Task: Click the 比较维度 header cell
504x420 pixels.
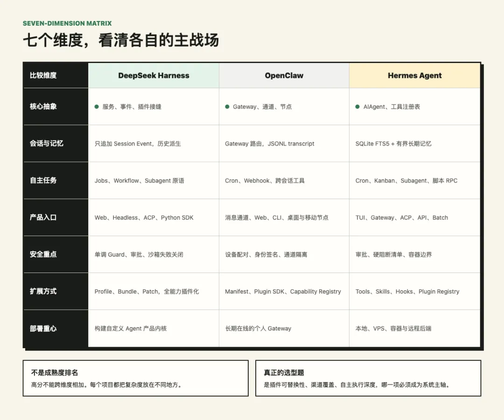Action: 56,76
